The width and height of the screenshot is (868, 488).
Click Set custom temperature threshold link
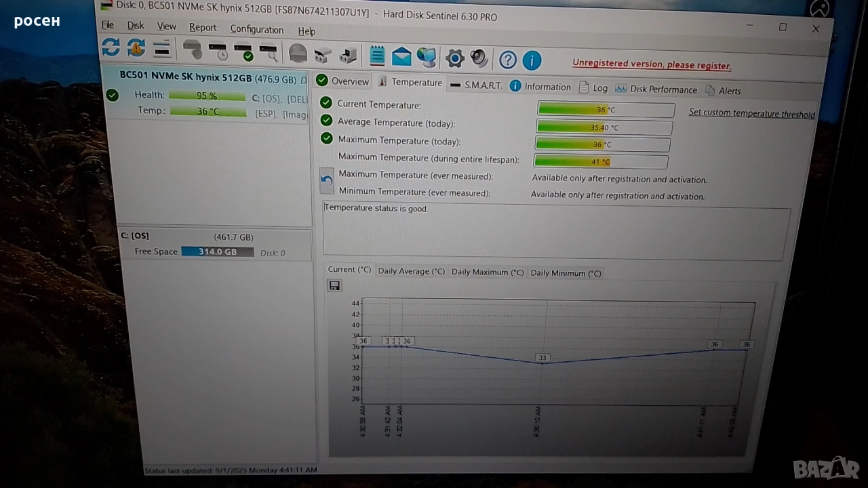click(751, 113)
